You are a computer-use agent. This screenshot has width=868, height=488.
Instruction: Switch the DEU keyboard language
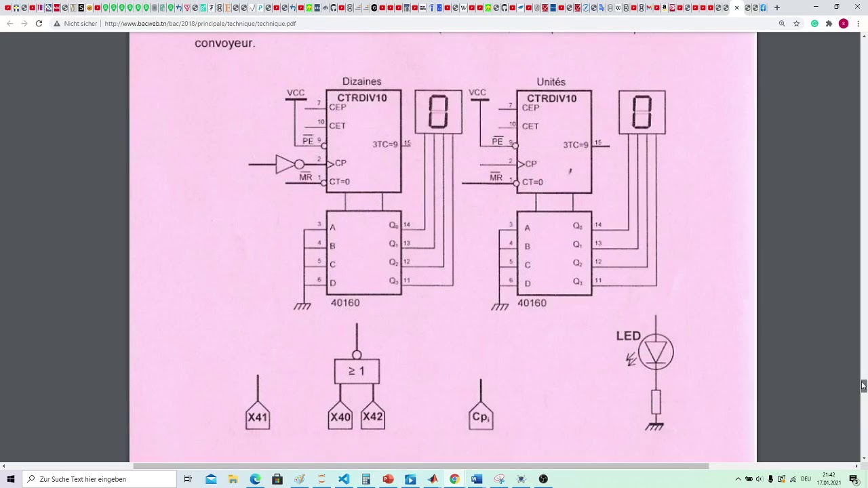click(806, 479)
